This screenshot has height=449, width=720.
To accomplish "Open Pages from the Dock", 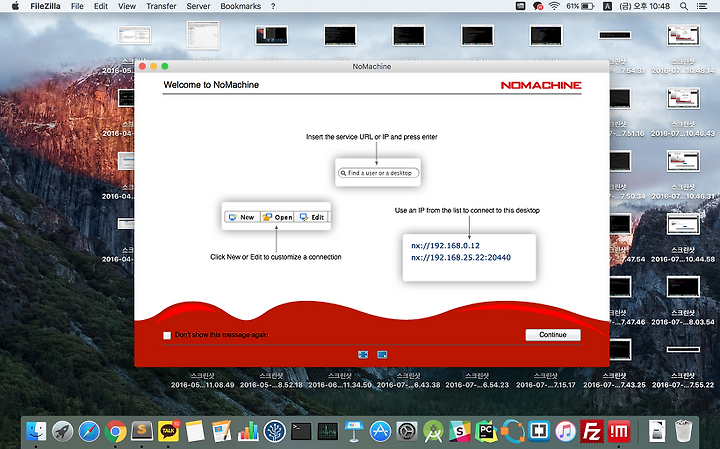I will pyautogui.click(x=222, y=432).
